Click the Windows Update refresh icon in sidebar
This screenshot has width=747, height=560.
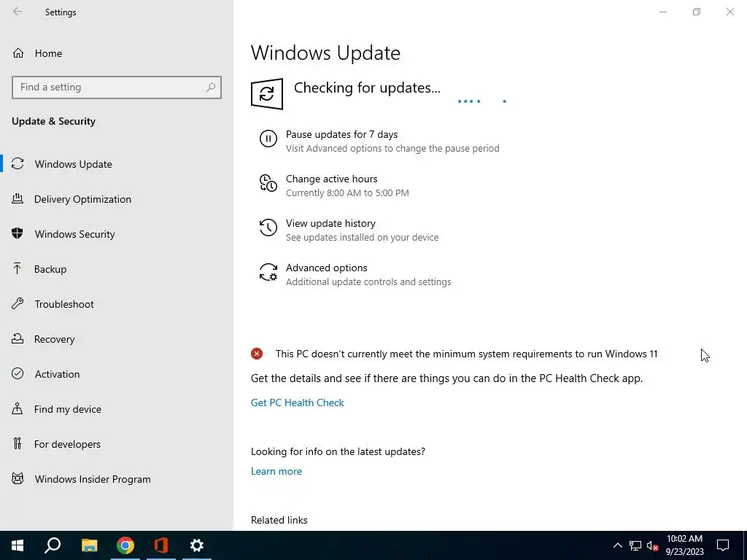pyautogui.click(x=18, y=164)
